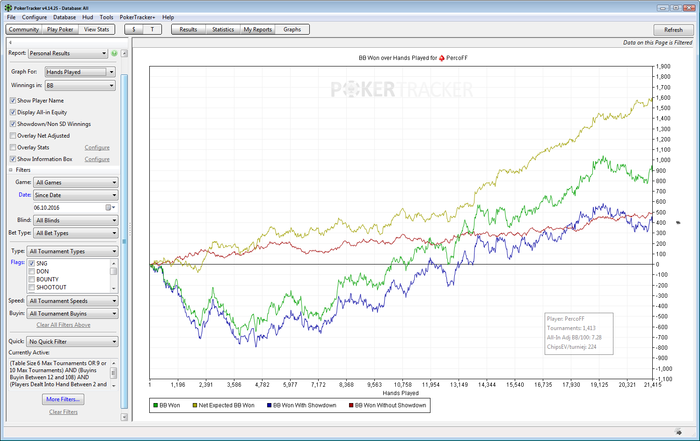The width and height of the screenshot is (700, 441).
Task: Switch to the Community tab
Action: click(24, 29)
